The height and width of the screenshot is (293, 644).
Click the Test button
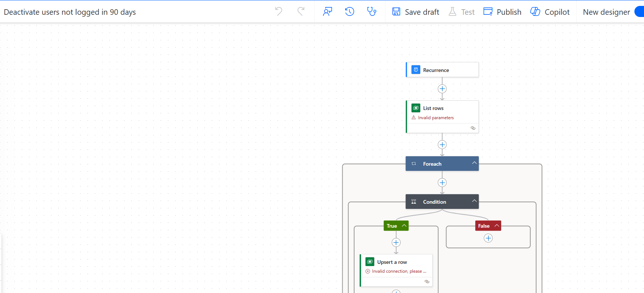point(462,12)
